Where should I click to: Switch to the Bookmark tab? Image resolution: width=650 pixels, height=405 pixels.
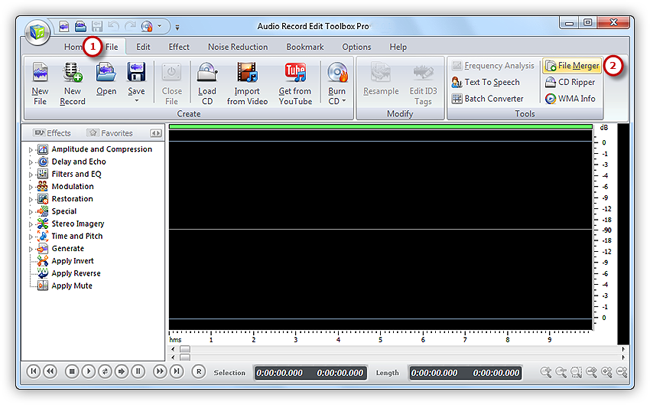point(305,47)
